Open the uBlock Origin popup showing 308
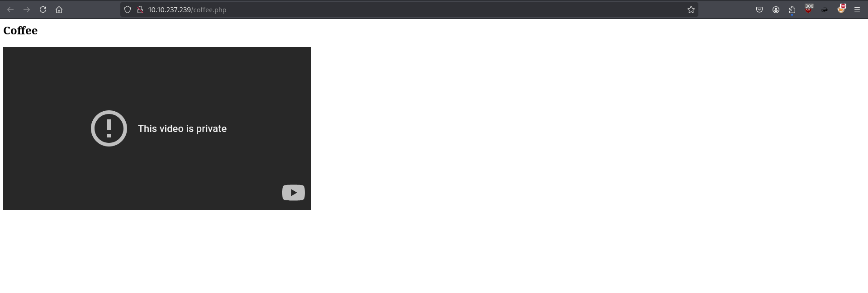Screen dimensions: 868x293 click(808, 9)
